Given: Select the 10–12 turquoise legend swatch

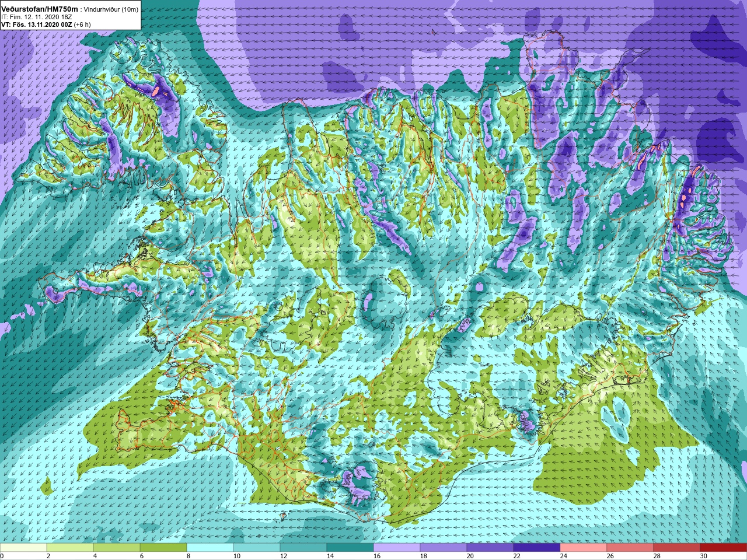Looking at the screenshot, I should pos(257,548).
